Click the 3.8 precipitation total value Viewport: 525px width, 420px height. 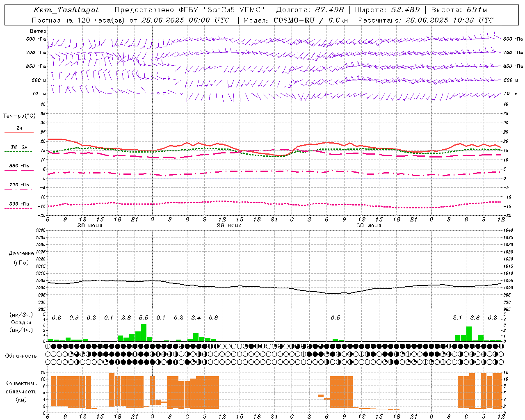pyautogui.click(x=475, y=318)
